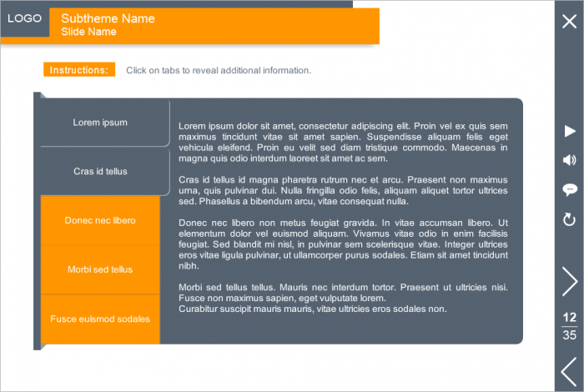Image resolution: width=584 pixels, height=392 pixels.
Task: Click the LOGO in the header
Action: pyautogui.click(x=24, y=18)
